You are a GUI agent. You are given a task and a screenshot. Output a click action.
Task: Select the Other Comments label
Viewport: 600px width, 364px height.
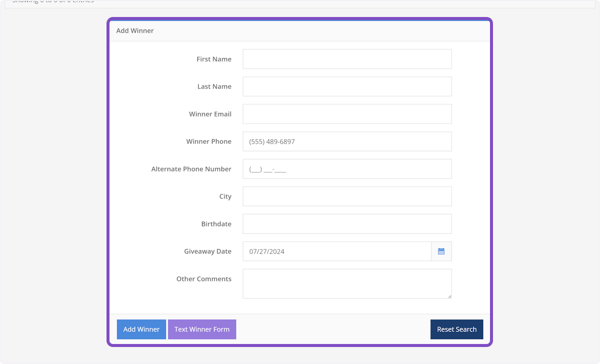[x=204, y=278]
